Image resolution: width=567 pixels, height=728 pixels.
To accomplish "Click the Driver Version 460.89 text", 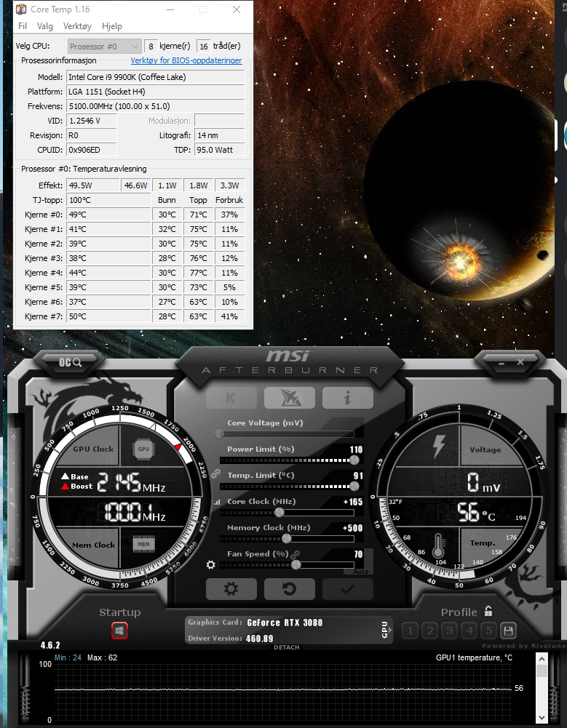I will coord(231,639).
